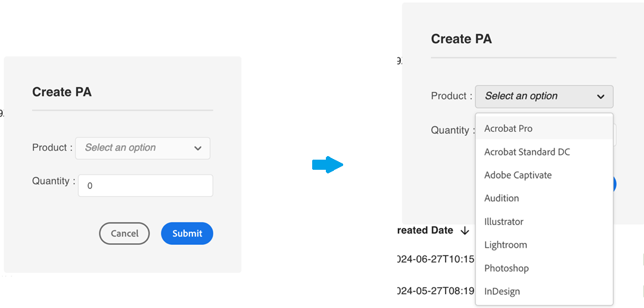
Task: Open the closed Product 'Select an option' dropdown
Action: (x=142, y=148)
